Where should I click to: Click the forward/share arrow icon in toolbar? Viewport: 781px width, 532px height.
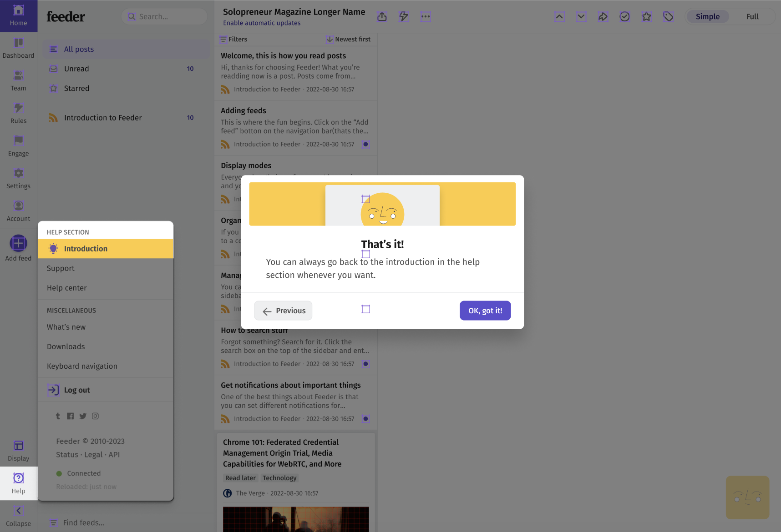[x=603, y=17]
